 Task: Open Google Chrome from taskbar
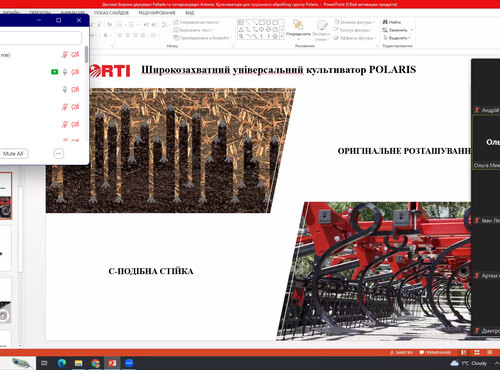click(x=95, y=363)
